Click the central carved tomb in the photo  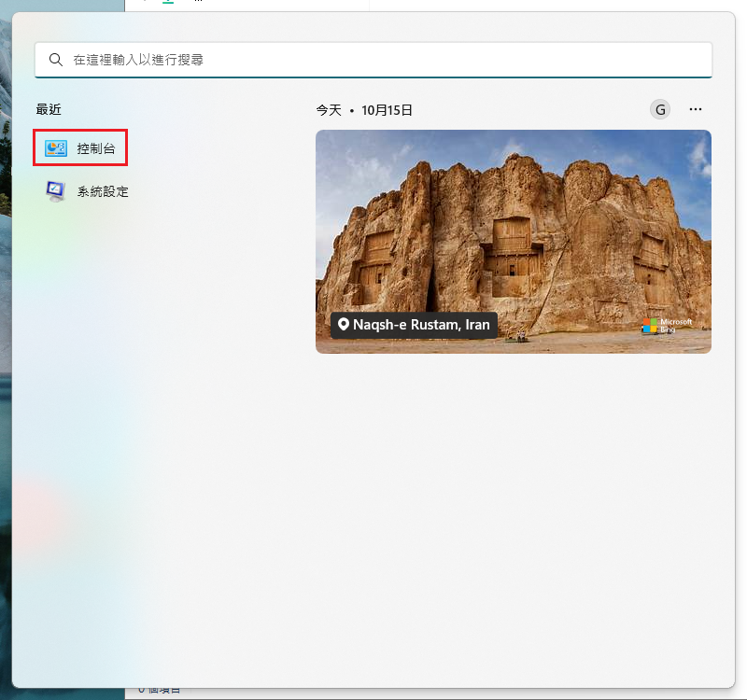pyautogui.click(x=511, y=247)
